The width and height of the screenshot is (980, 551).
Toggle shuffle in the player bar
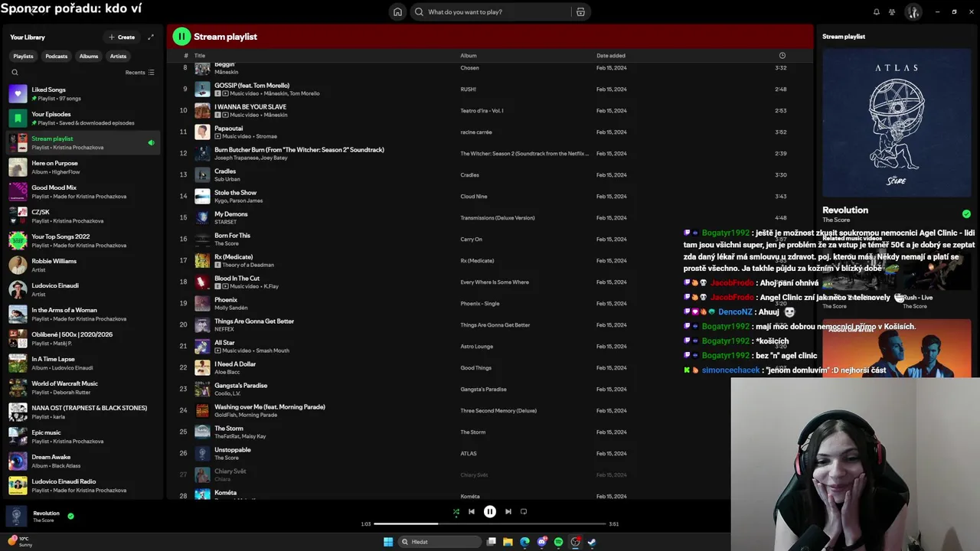pyautogui.click(x=456, y=511)
